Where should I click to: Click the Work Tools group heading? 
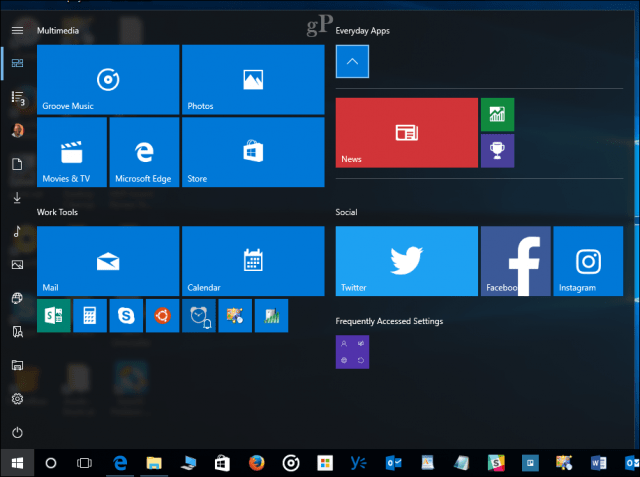(x=57, y=212)
